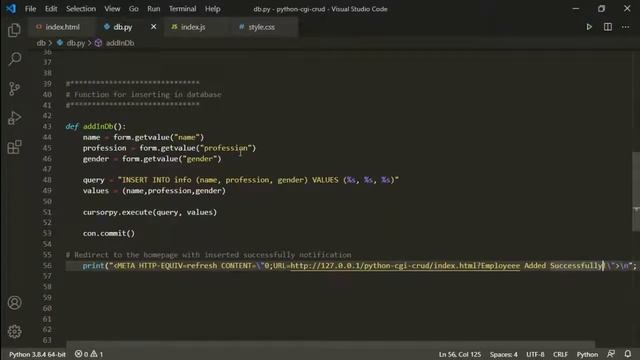Open the Run and Debug view
This screenshot has height=360, width=640.
click(14, 118)
